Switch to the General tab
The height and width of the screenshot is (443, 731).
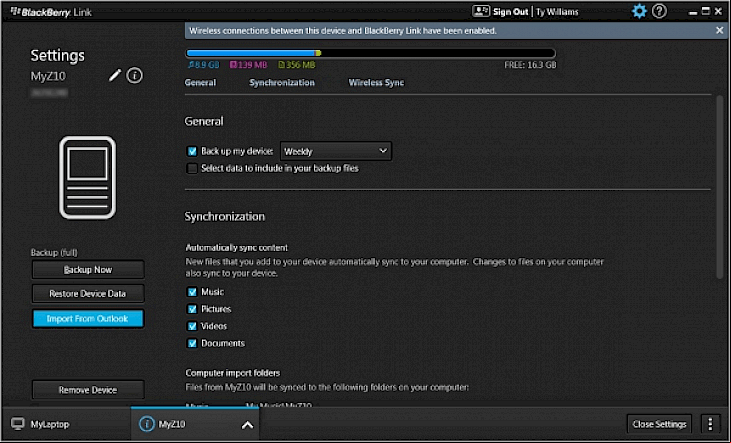coord(200,83)
